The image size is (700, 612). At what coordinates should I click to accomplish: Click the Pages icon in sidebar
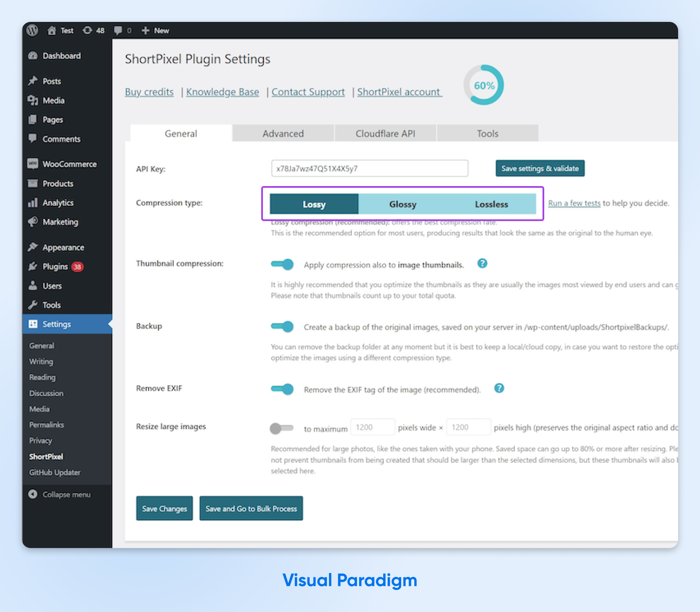33,120
